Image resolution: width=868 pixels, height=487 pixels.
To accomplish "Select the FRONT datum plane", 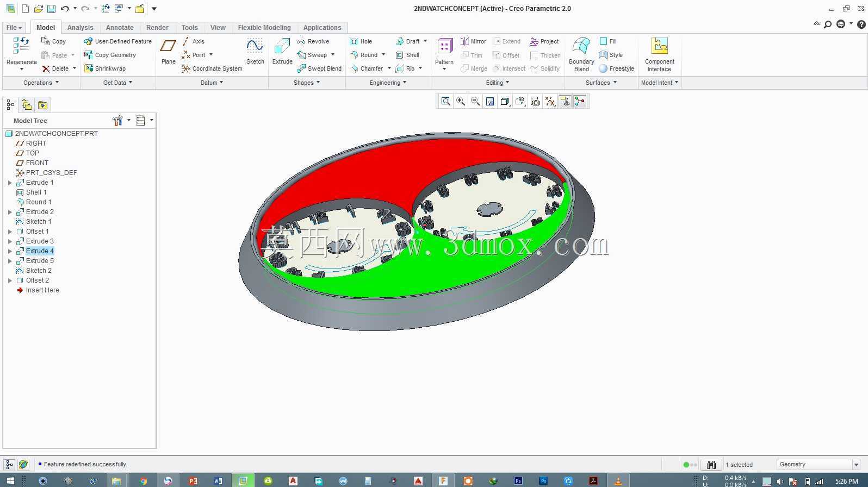I will click(x=32, y=163).
